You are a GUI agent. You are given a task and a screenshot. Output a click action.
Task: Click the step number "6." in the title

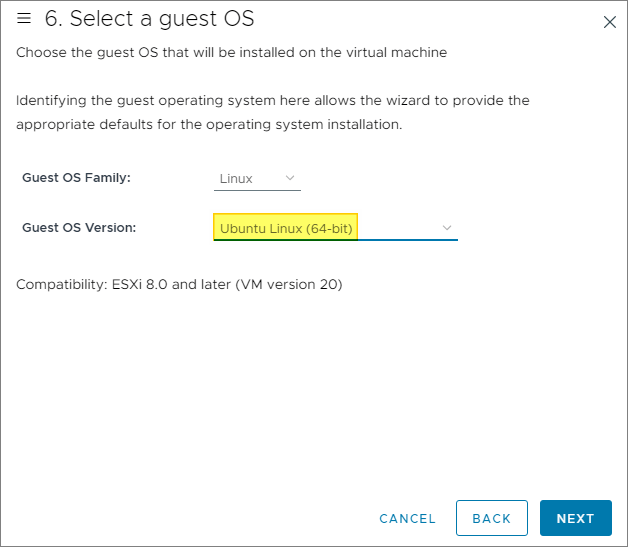pyautogui.click(x=54, y=19)
